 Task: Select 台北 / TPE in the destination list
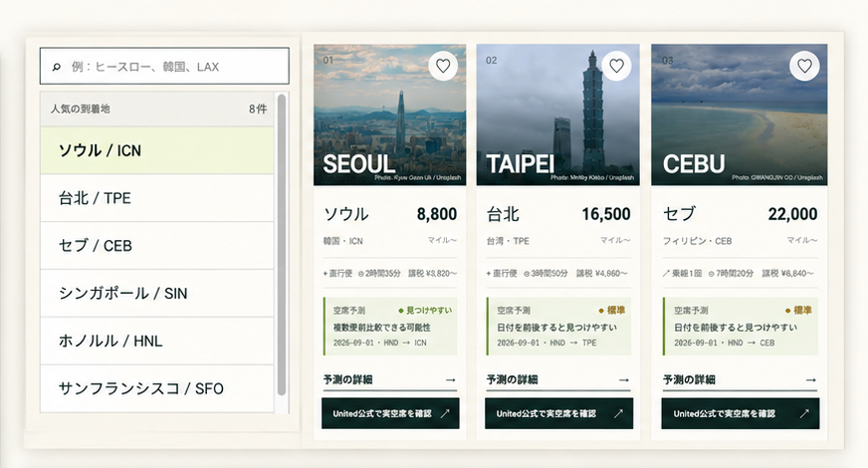(x=157, y=198)
